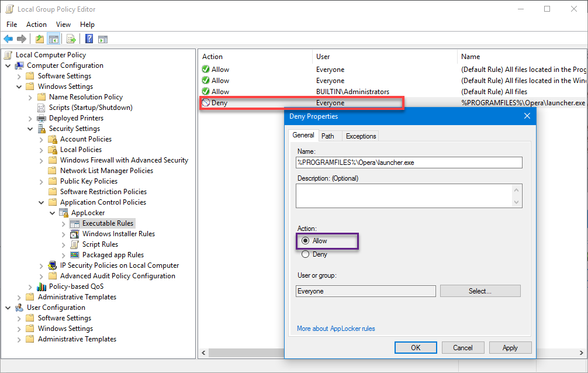Click the red Deny icon in rule list
The height and width of the screenshot is (373, 588).
pos(206,103)
